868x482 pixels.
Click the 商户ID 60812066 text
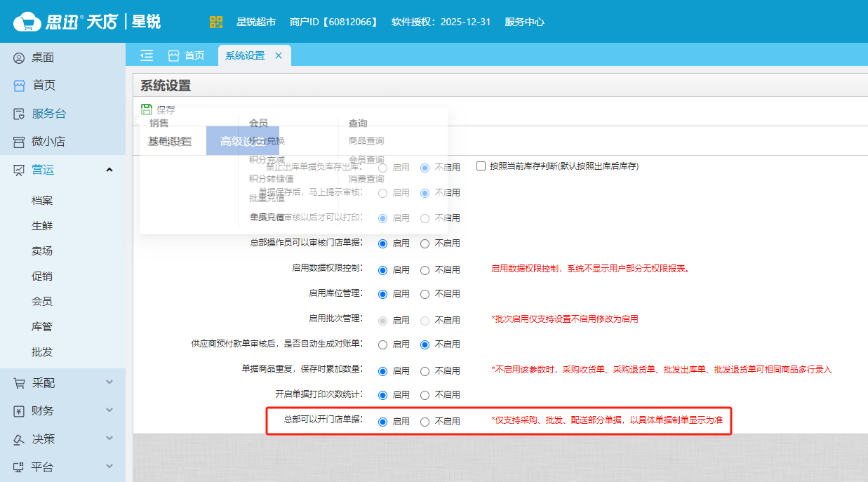tap(334, 22)
